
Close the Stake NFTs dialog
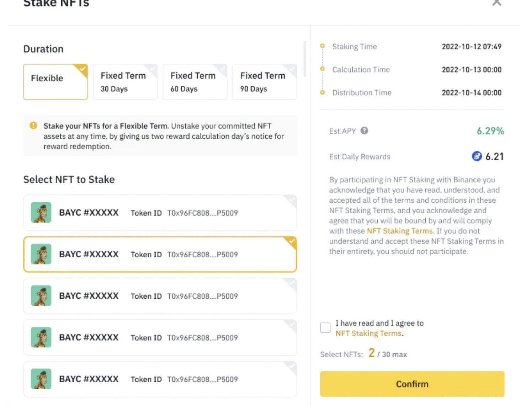(497, 3)
